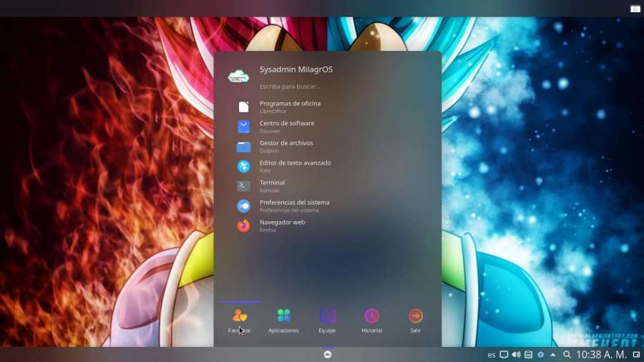Open the Bluetooth tray icon
Image resolution: width=644 pixels, height=362 pixels.
tap(541, 355)
